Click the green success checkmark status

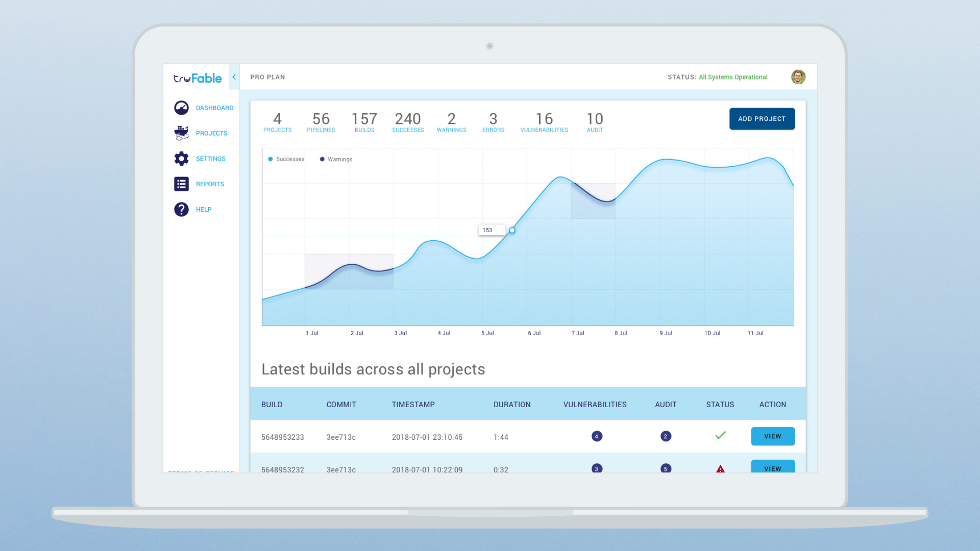tap(720, 436)
